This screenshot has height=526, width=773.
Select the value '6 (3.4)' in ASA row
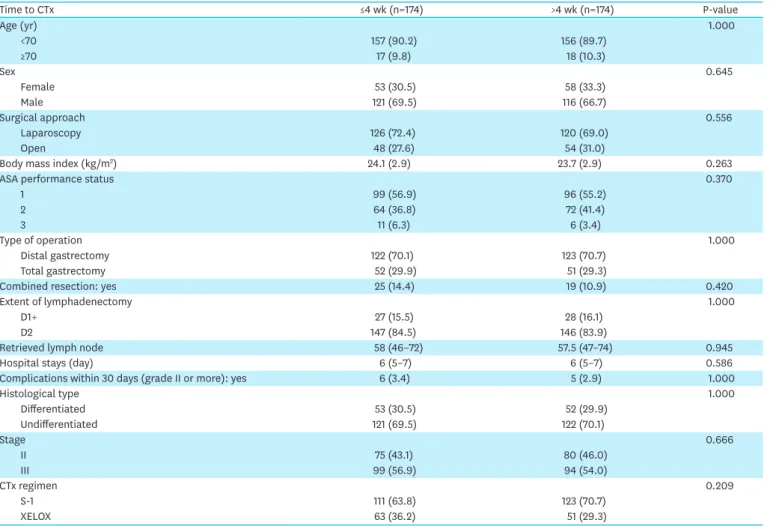(x=585, y=225)
